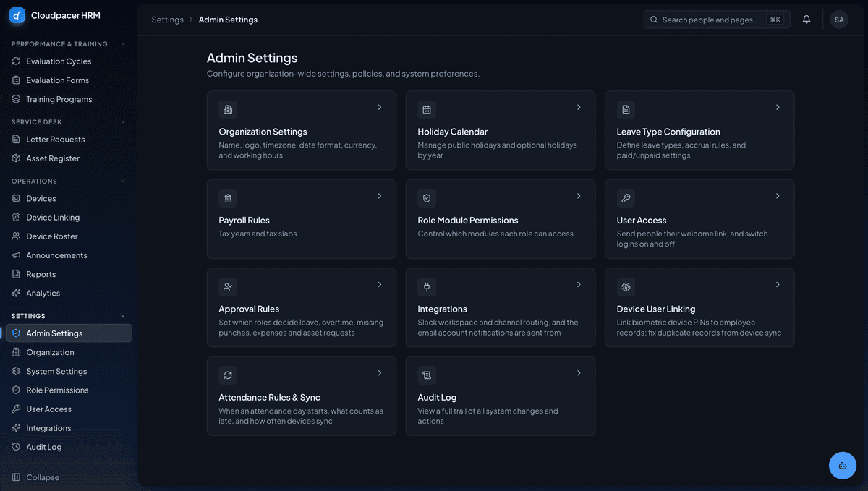This screenshot has width=868, height=491.
Task: Open Leave Type Configuration via chevron arrow
Action: coord(778,107)
